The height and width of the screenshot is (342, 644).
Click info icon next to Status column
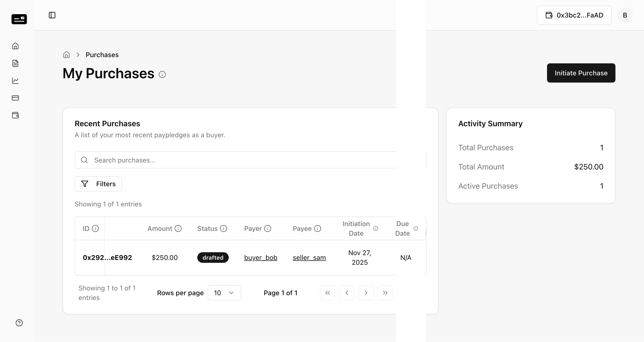(223, 228)
